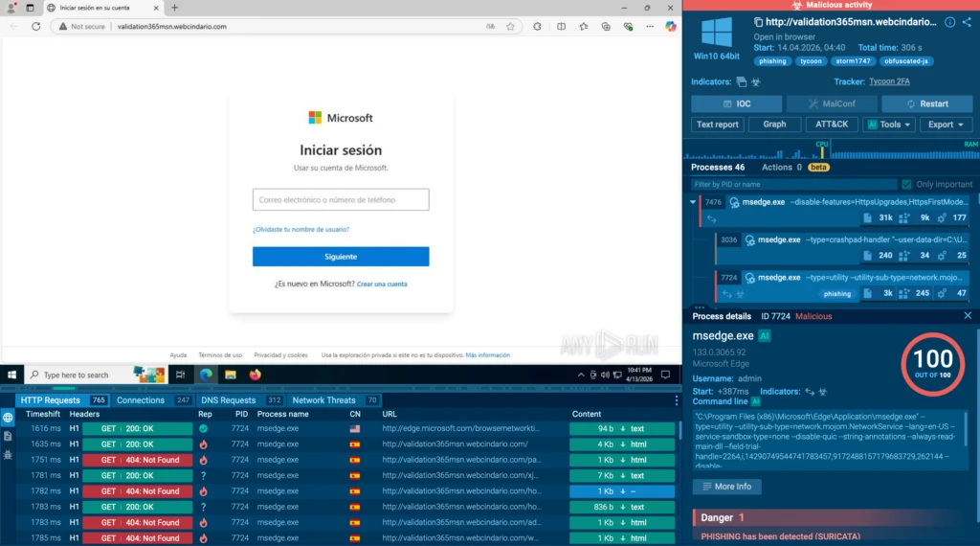Open the debug bug icon in left sidebar
Image resolution: width=980 pixels, height=546 pixels.
point(8,453)
